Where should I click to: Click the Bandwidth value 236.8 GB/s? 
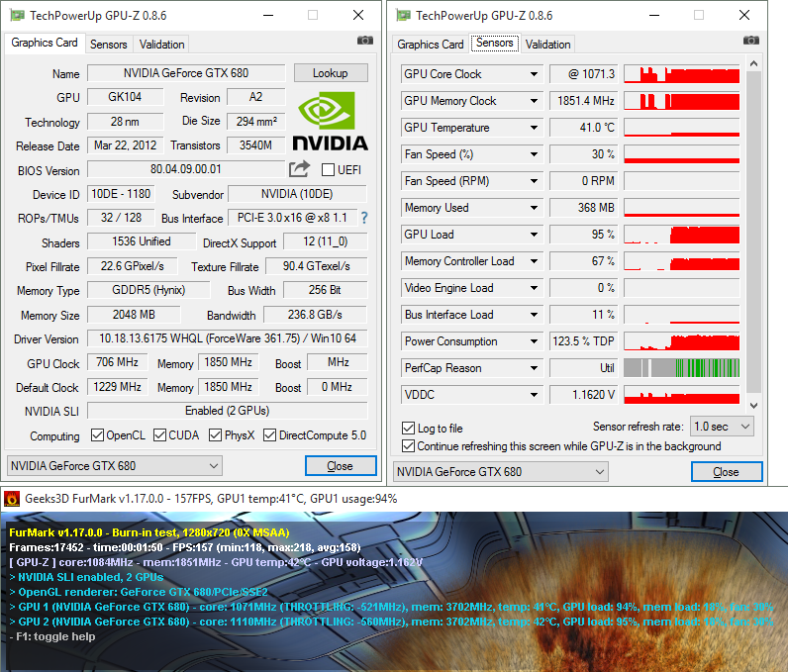(315, 315)
